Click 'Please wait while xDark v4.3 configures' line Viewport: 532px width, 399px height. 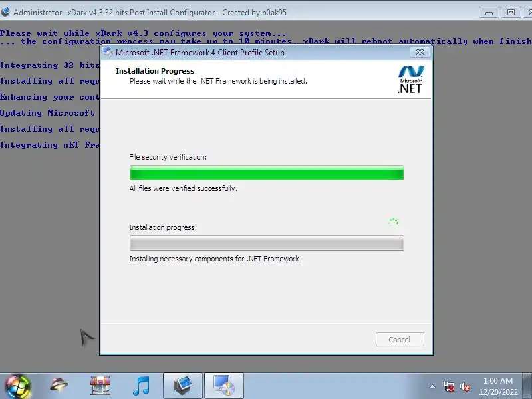click(x=143, y=33)
